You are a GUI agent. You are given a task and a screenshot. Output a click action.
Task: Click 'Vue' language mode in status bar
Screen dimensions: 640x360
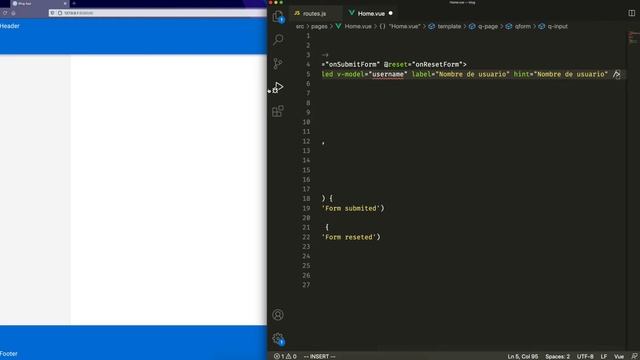[619, 356]
